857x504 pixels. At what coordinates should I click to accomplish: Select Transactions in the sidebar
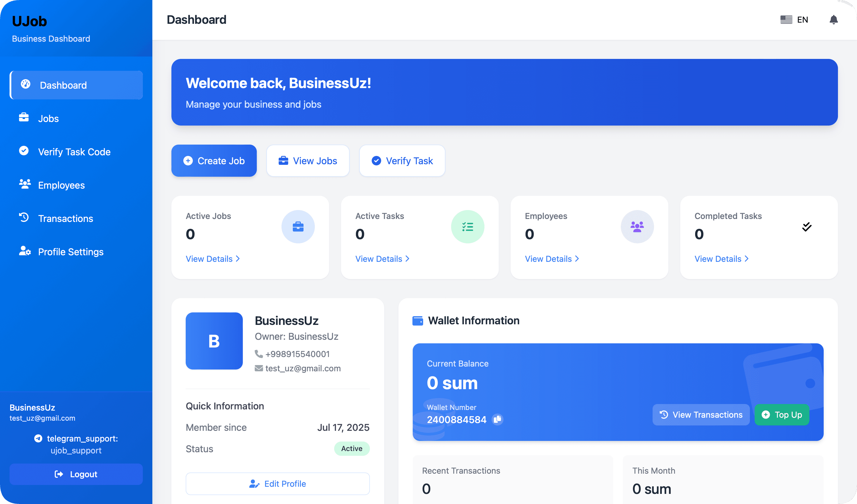pyautogui.click(x=65, y=218)
